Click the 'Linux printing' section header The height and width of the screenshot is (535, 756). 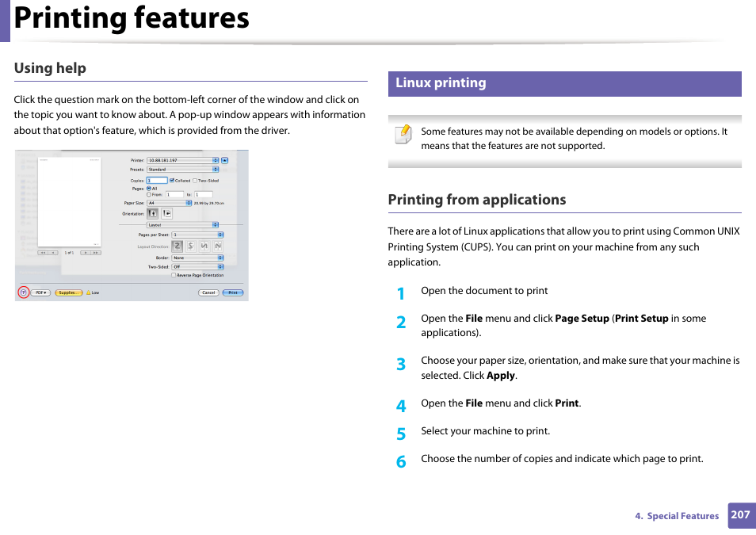[x=564, y=83]
